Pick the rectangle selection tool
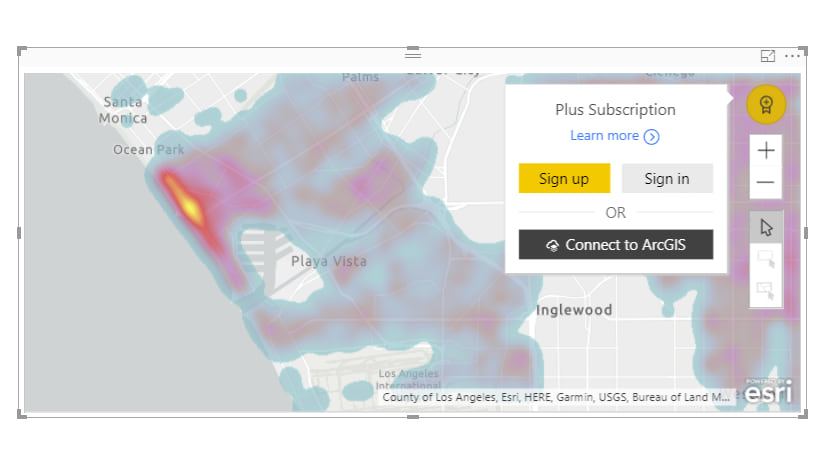 pos(766,260)
